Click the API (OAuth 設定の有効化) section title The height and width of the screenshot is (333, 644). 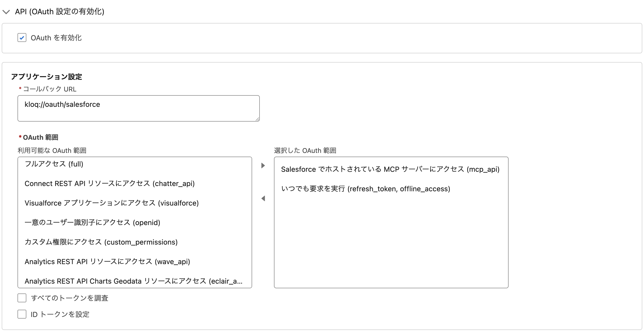pos(59,11)
